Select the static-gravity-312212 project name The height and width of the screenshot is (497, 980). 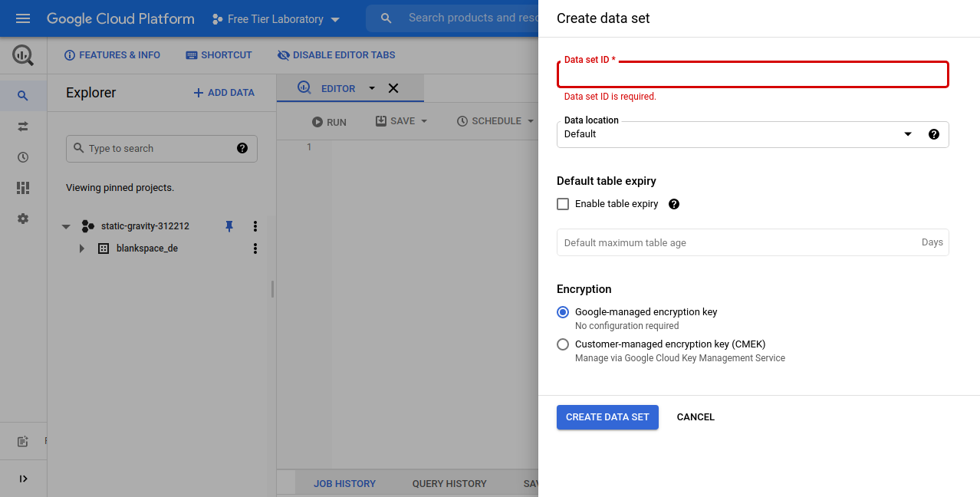pyautogui.click(x=145, y=226)
